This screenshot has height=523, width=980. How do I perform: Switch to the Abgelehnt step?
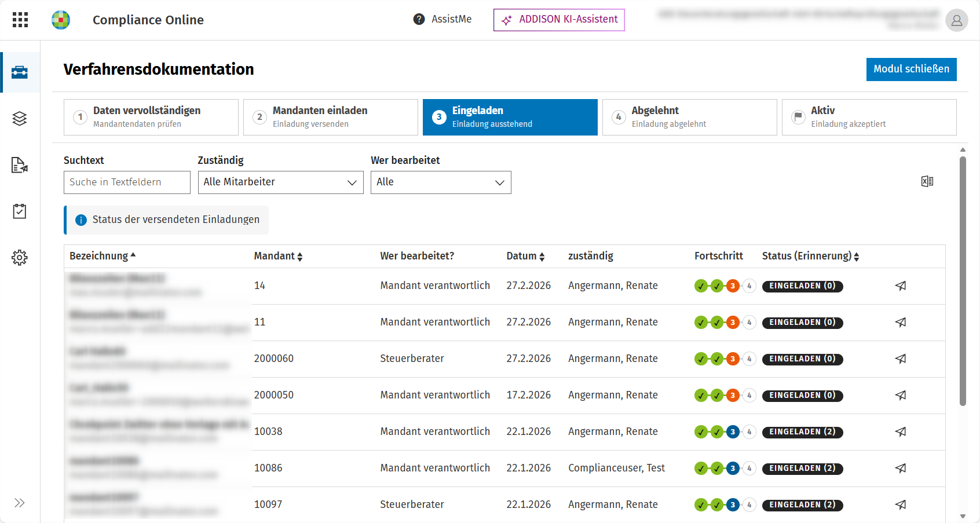pos(690,117)
